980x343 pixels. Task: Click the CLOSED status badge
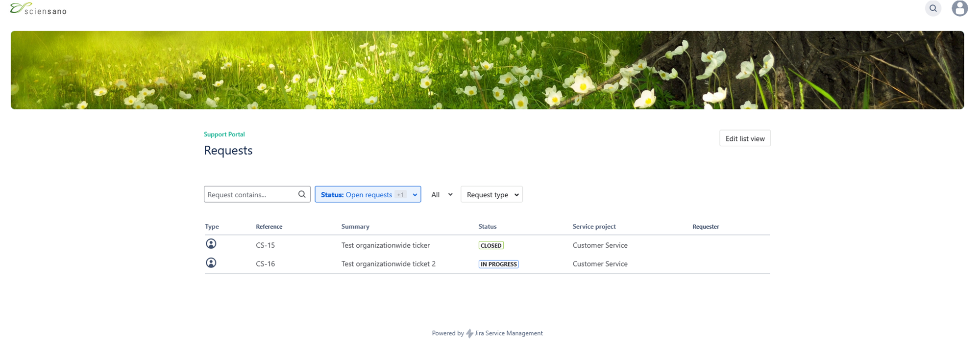coord(490,245)
